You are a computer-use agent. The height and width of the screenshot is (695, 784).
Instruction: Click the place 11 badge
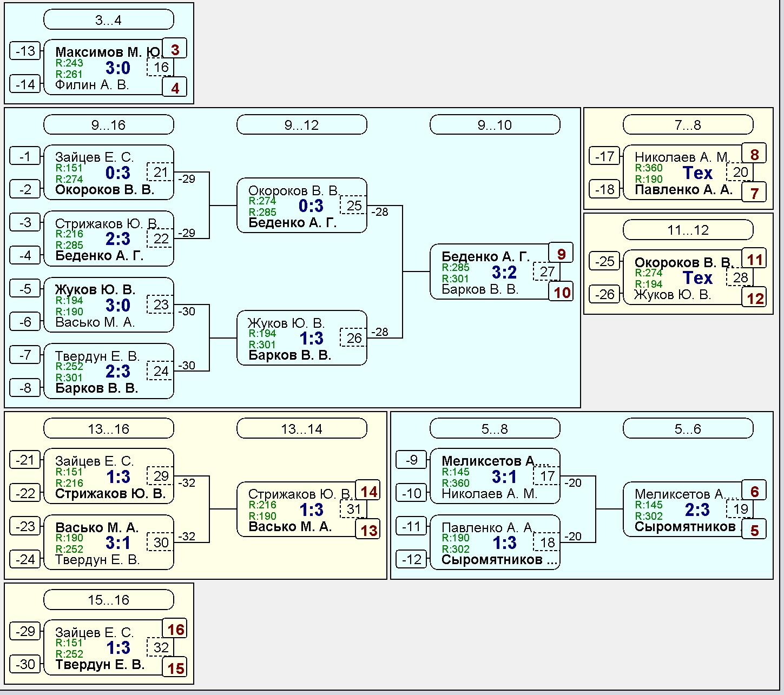(x=754, y=259)
